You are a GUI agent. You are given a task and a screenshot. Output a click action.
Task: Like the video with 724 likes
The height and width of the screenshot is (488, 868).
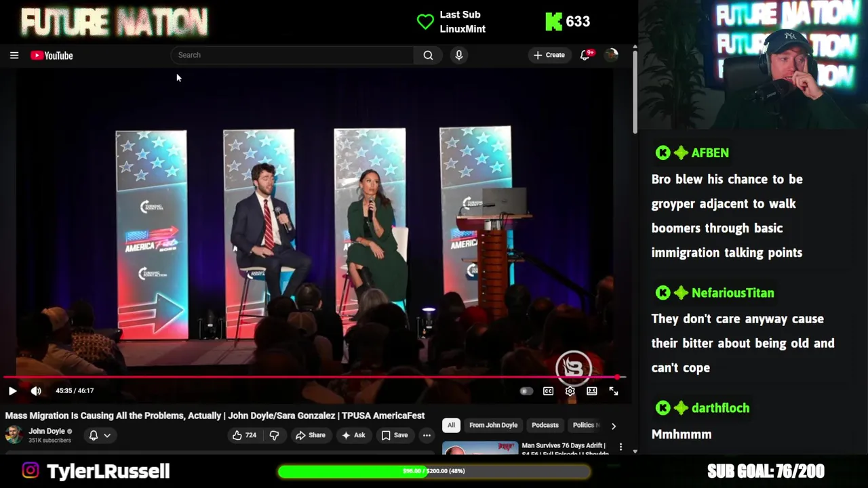click(x=245, y=435)
